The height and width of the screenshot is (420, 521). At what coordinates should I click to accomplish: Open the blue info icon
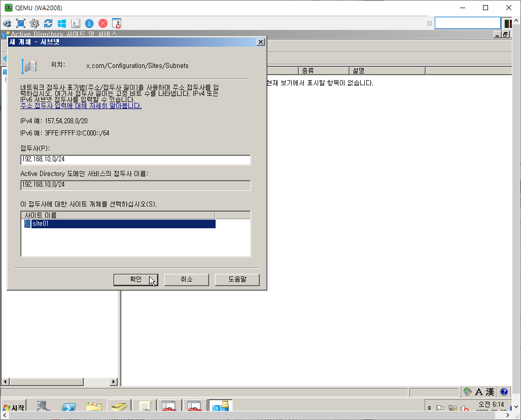89,24
